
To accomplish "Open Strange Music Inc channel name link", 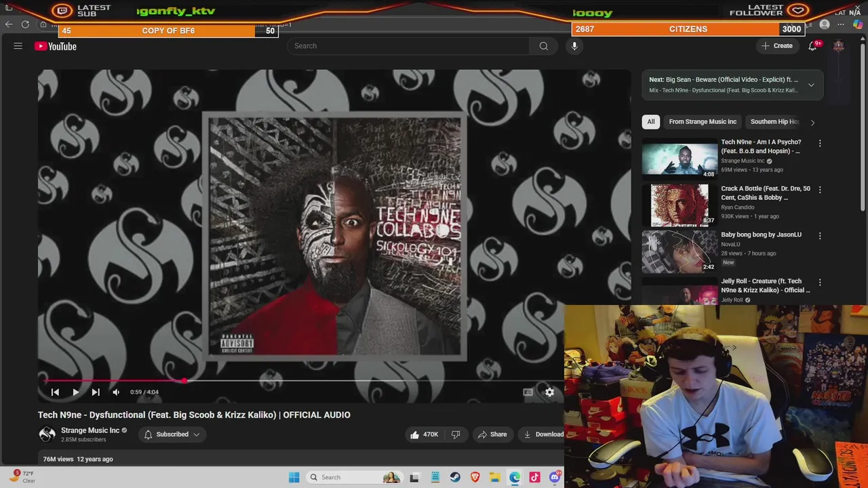I will pyautogui.click(x=90, y=430).
